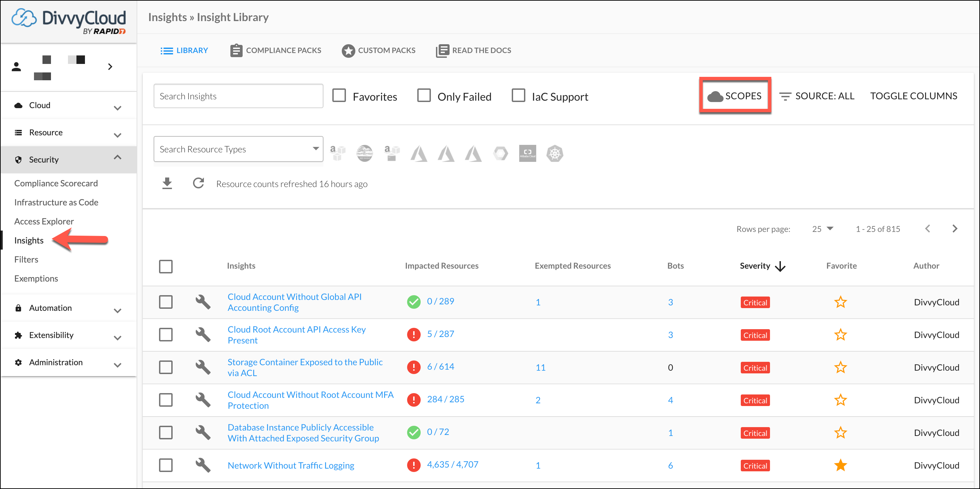The width and height of the screenshot is (980, 489).
Task: Filter by the AWS GovCloud icon
Action: 365,153
